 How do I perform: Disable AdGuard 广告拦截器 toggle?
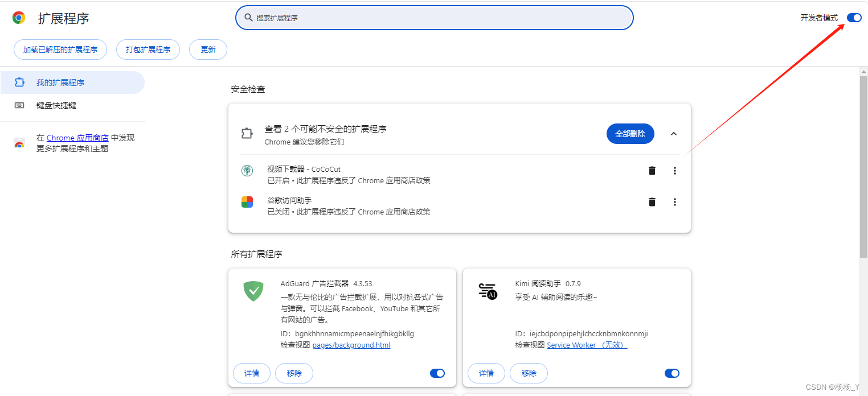437,373
